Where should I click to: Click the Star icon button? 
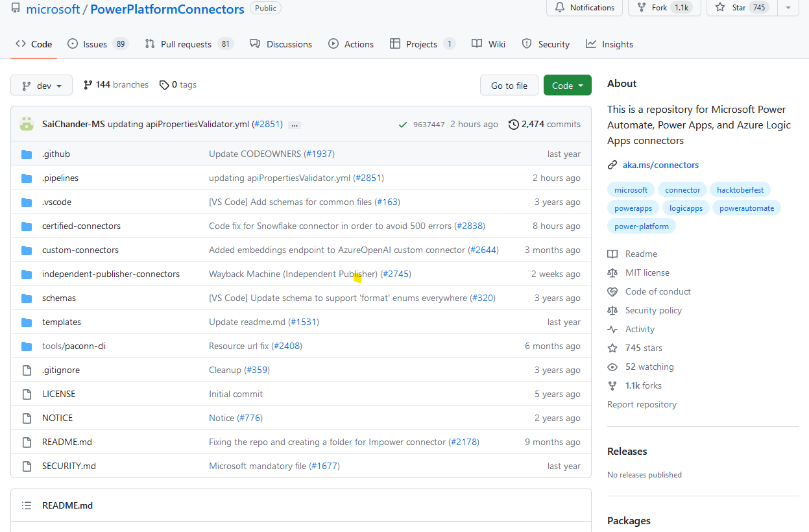[x=720, y=8]
